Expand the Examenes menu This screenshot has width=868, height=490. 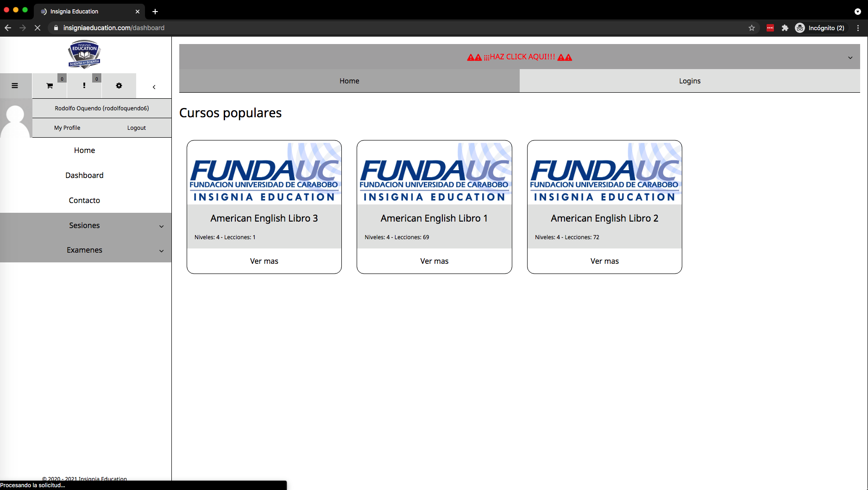click(x=85, y=250)
